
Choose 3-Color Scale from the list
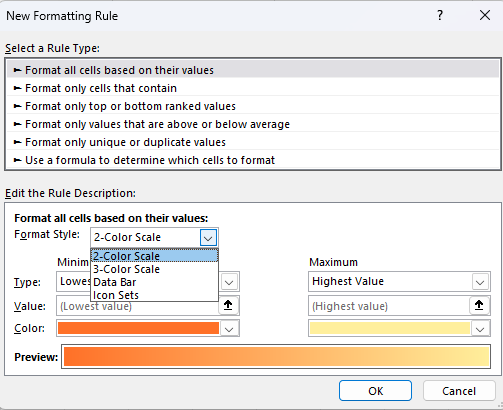155,269
